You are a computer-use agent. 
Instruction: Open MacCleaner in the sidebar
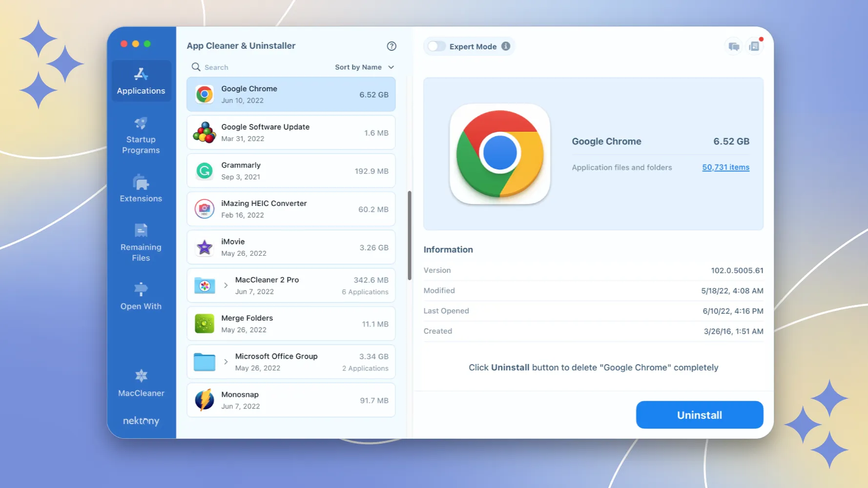click(x=141, y=384)
